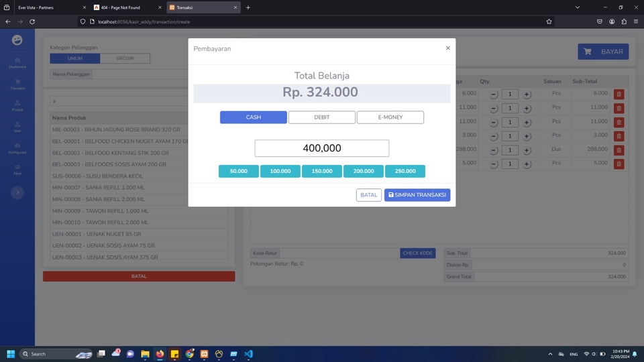Show hidden system tray icons
644x362 pixels.
coord(550,354)
